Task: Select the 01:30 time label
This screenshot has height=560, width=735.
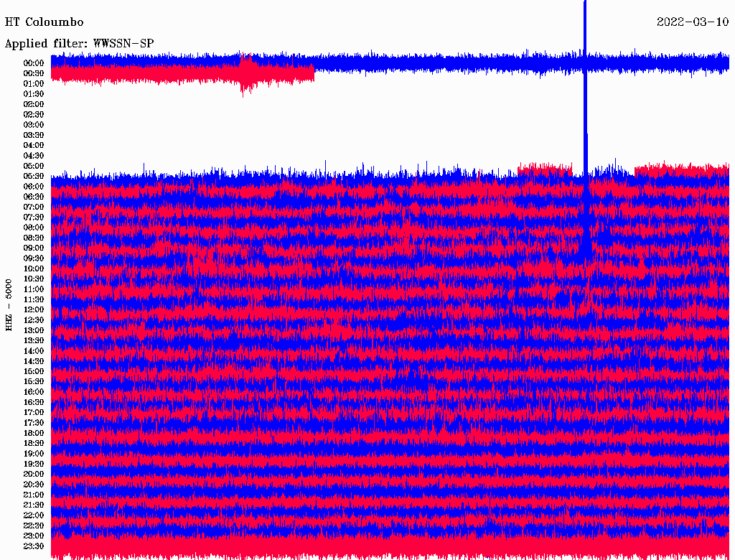Action: click(34, 94)
